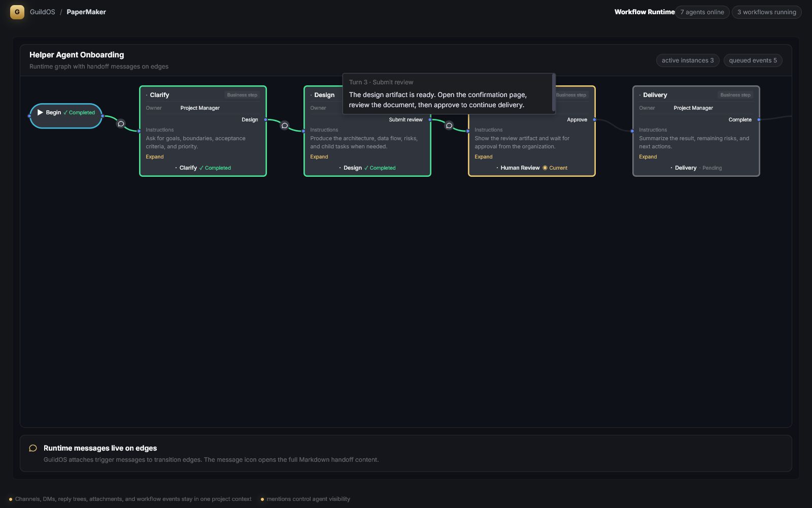Click the Human Review Current status dot

[x=545, y=168]
